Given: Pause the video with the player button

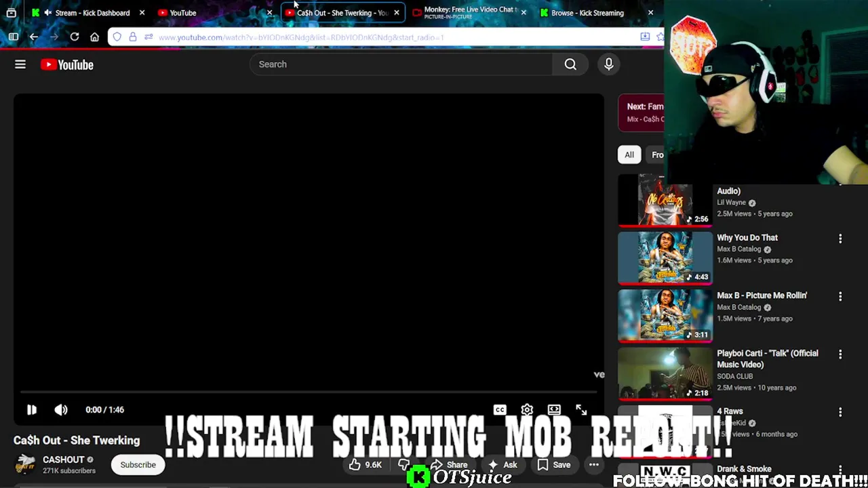Looking at the screenshot, I should click(32, 409).
